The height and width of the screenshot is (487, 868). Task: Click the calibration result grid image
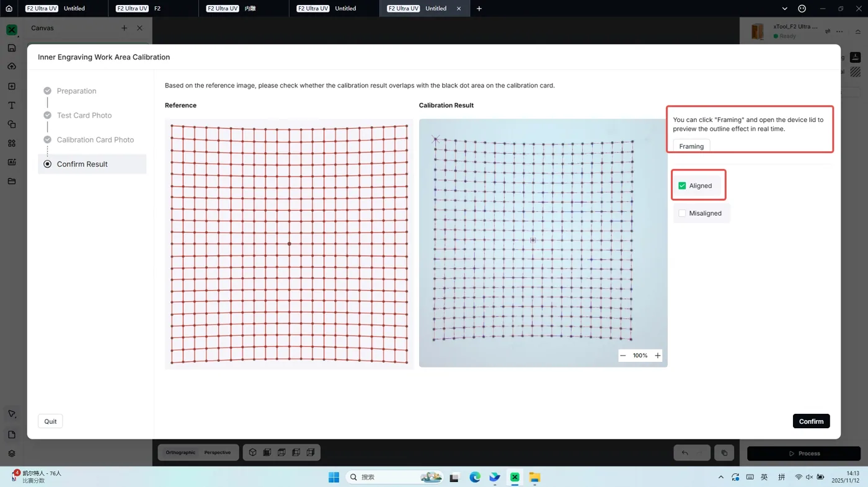coord(543,243)
